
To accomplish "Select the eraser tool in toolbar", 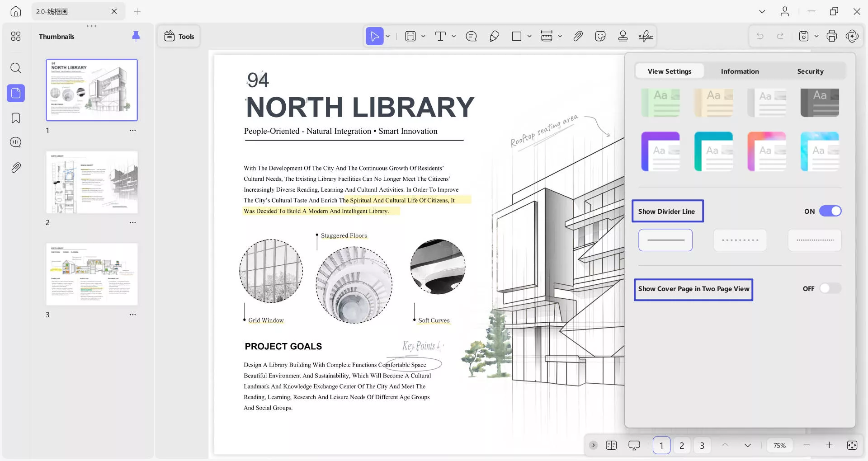I will point(494,36).
